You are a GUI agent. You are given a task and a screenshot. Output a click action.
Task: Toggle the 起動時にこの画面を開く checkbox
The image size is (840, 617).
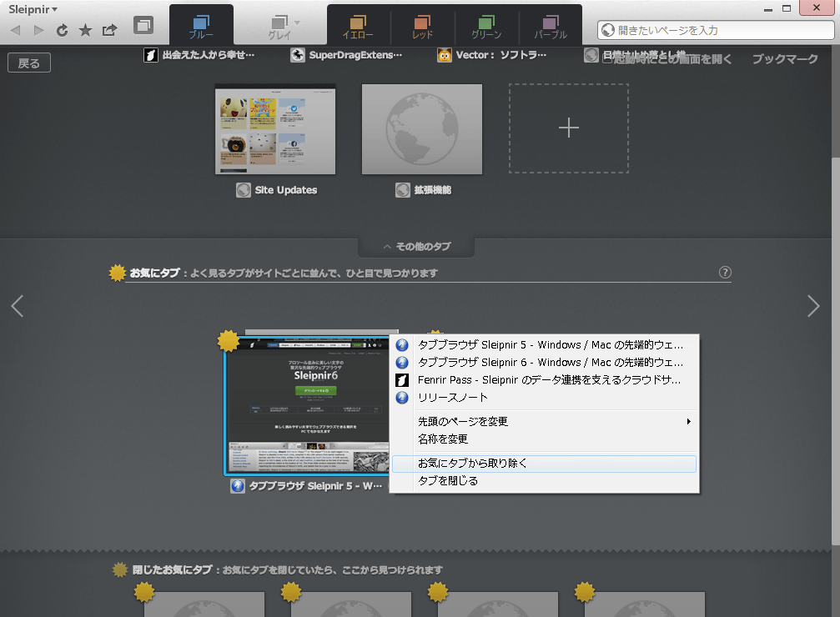tap(607, 58)
